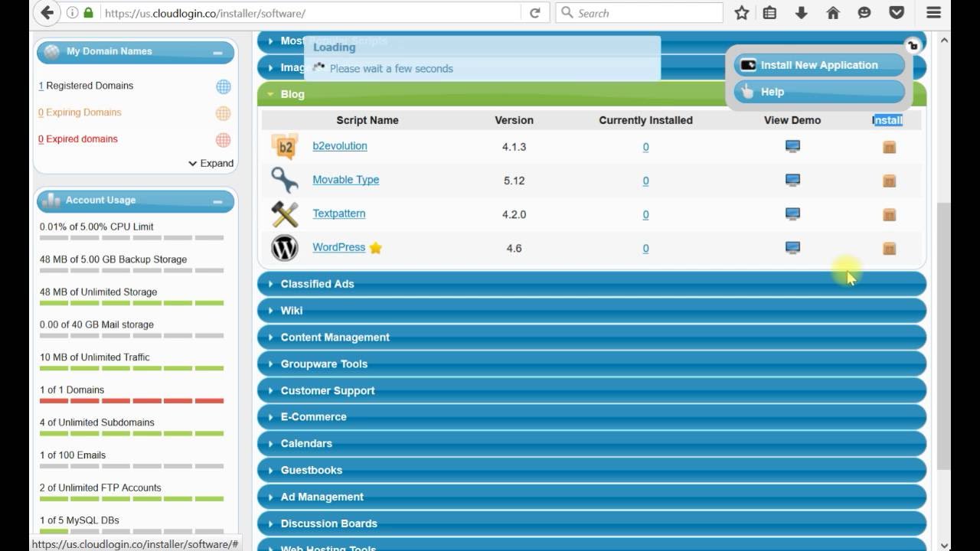Open the Pocket icon in toolbar

897,13
